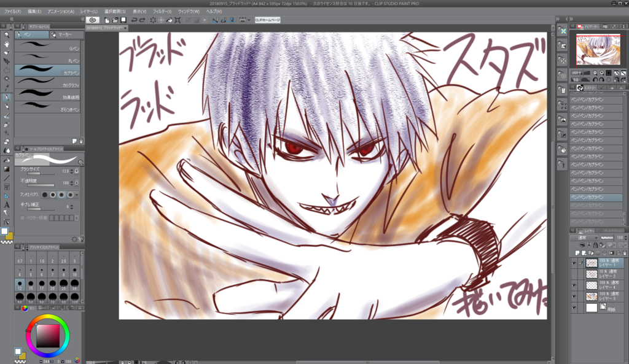Image resolution: width=629 pixels, height=364 pixels.
Task: Click the delete layer trash icon
Action: point(624,253)
